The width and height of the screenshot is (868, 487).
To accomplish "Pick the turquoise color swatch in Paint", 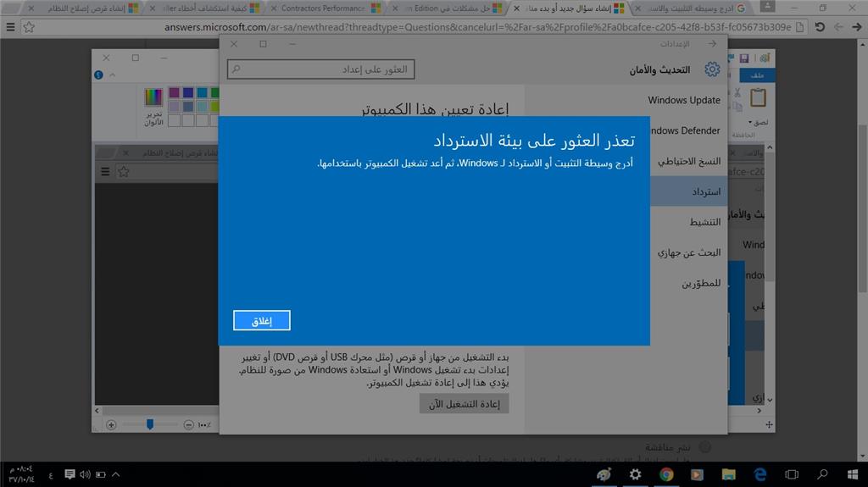I will (202, 92).
